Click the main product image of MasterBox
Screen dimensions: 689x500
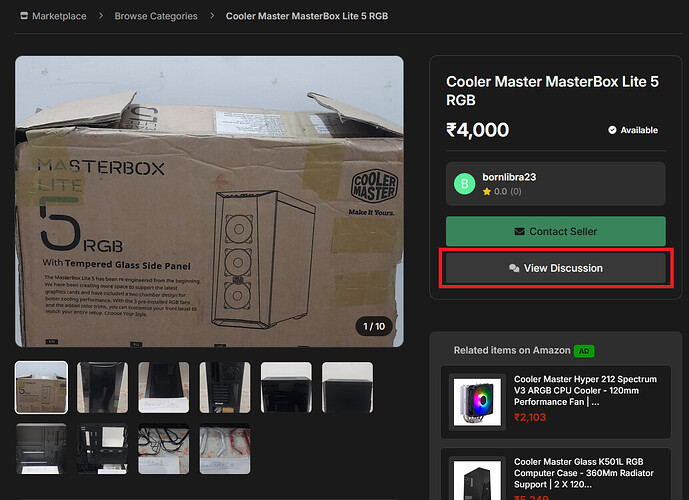point(209,201)
